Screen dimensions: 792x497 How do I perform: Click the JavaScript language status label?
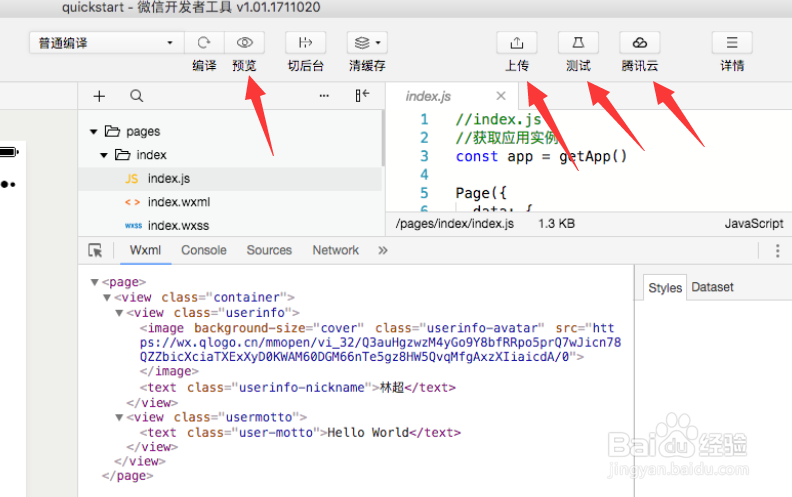pos(754,224)
